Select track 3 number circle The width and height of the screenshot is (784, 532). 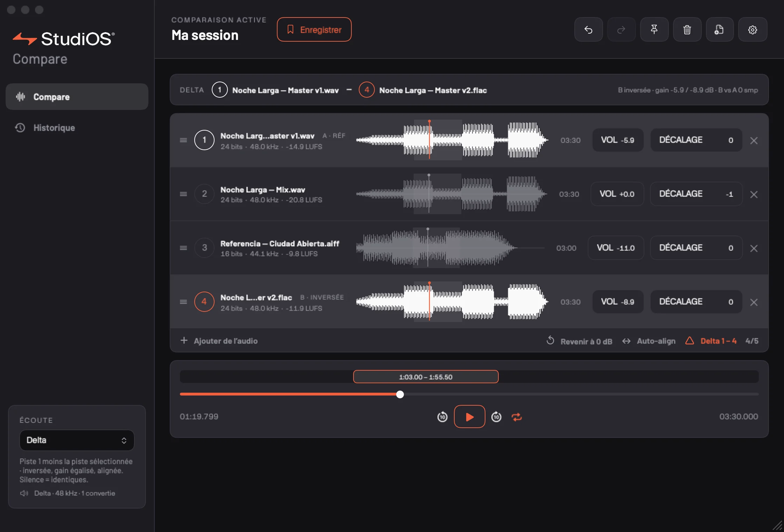[x=204, y=248]
